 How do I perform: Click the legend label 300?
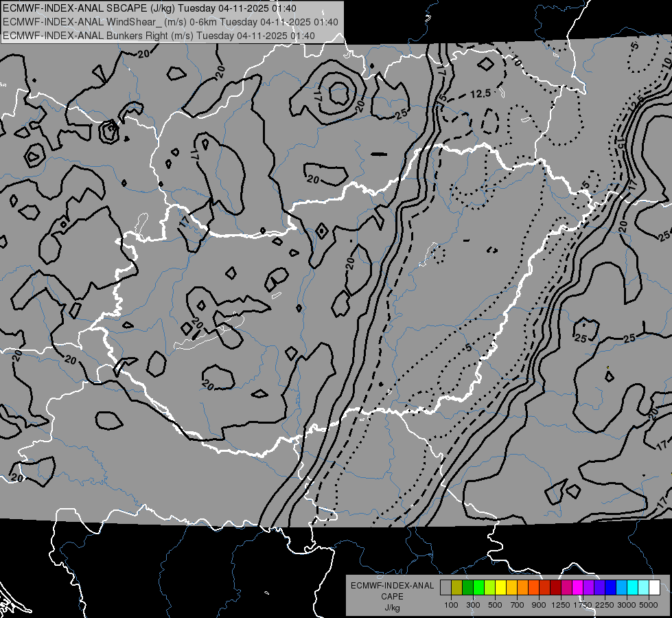click(x=473, y=605)
